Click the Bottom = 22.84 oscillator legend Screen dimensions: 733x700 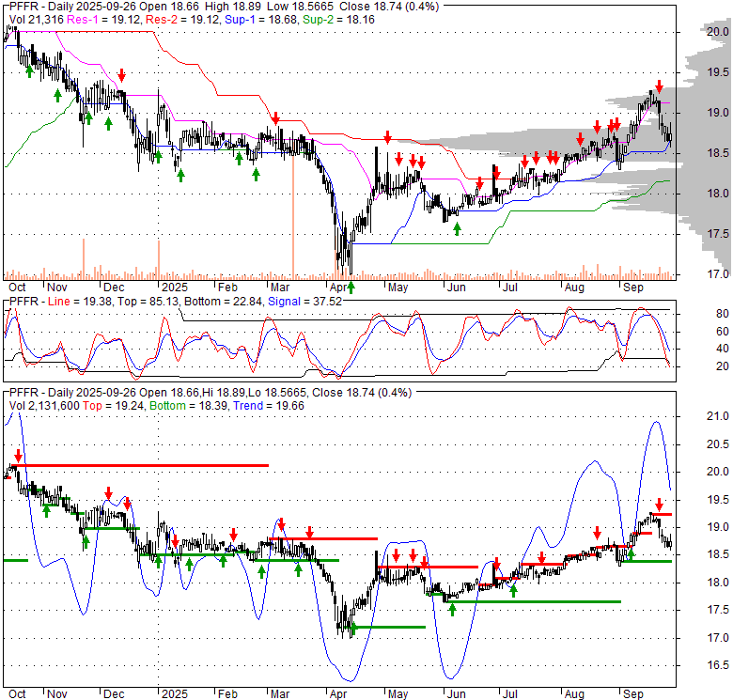click(x=224, y=302)
